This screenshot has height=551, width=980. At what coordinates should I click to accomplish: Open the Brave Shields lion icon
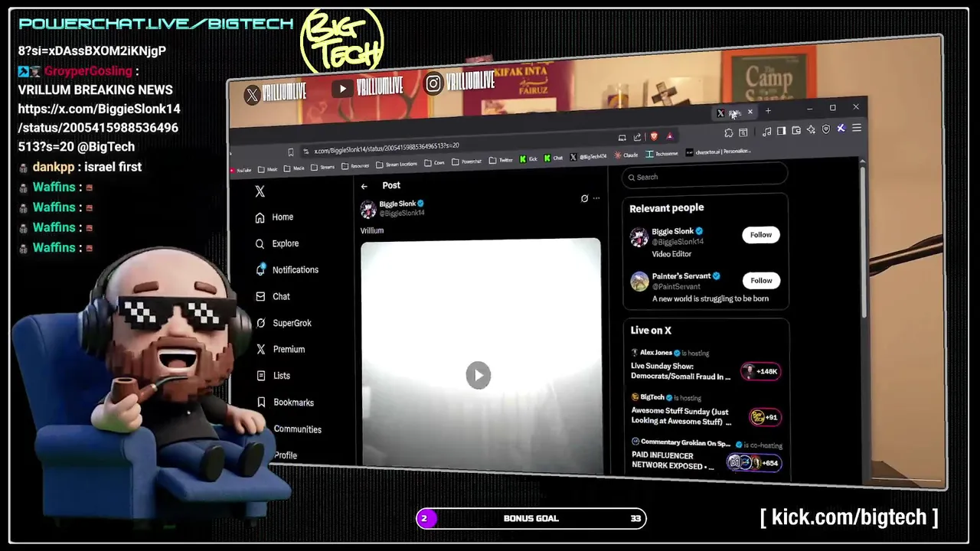pos(654,136)
